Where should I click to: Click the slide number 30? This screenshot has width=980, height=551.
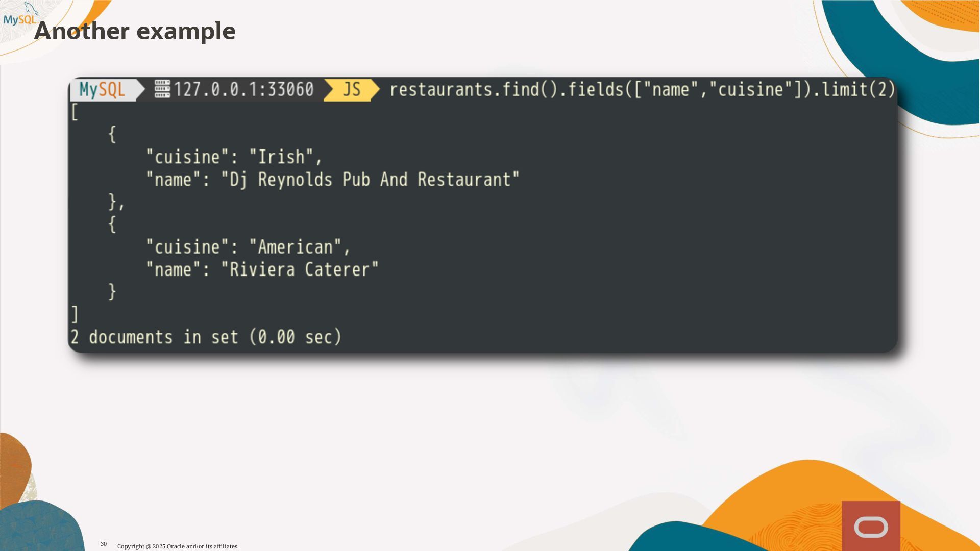(x=104, y=544)
